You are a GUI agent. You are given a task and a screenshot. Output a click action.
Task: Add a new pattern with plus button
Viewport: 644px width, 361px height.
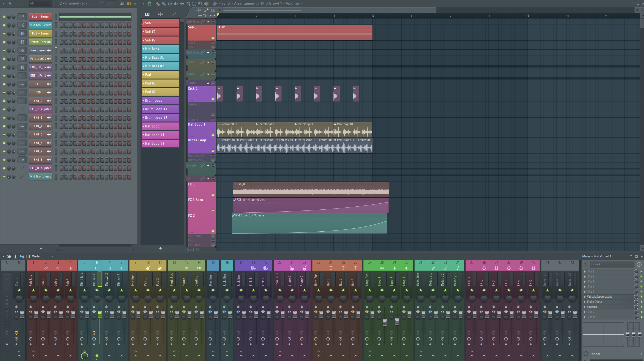[x=161, y=248]
